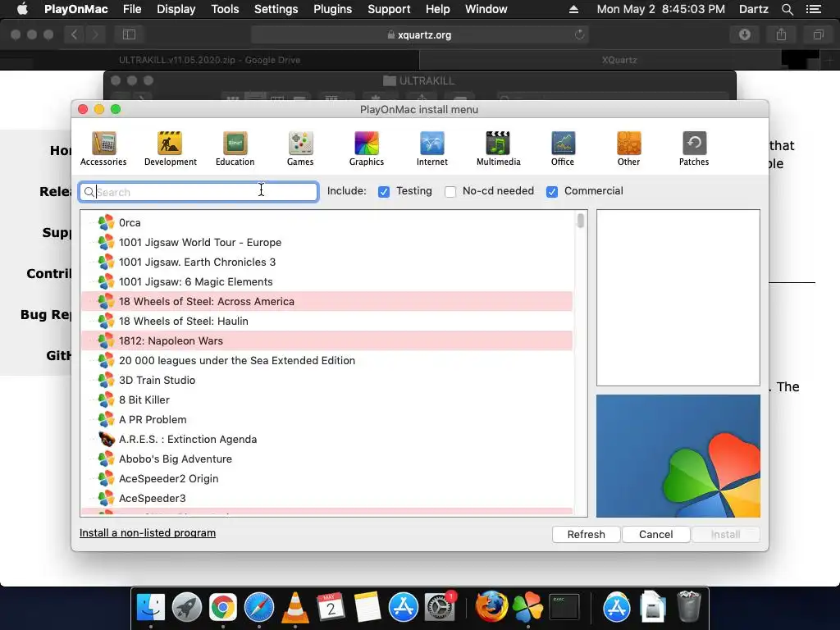This screenshot has height=630, width=840.
Task: Toggle Safari sidebar
Action: pos(129,34)
